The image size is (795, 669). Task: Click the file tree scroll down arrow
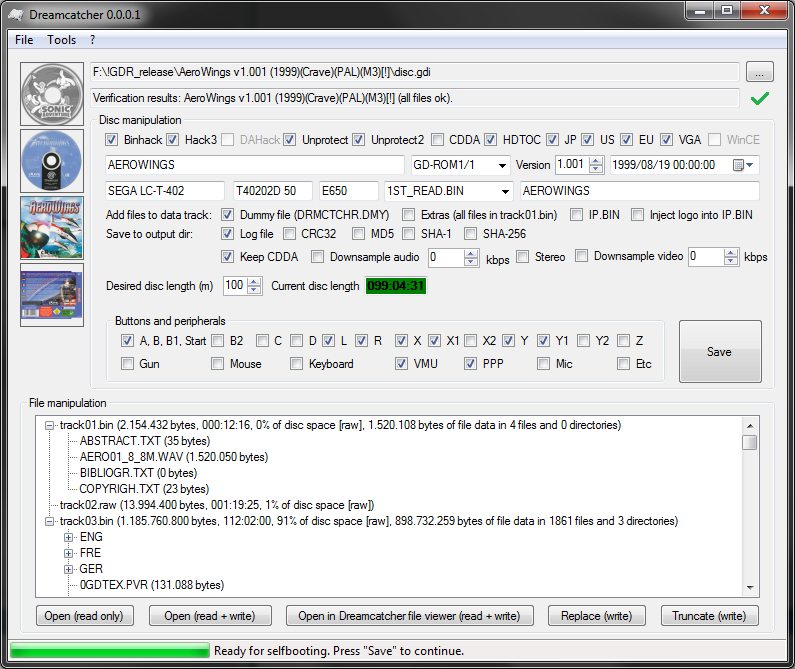749,587
